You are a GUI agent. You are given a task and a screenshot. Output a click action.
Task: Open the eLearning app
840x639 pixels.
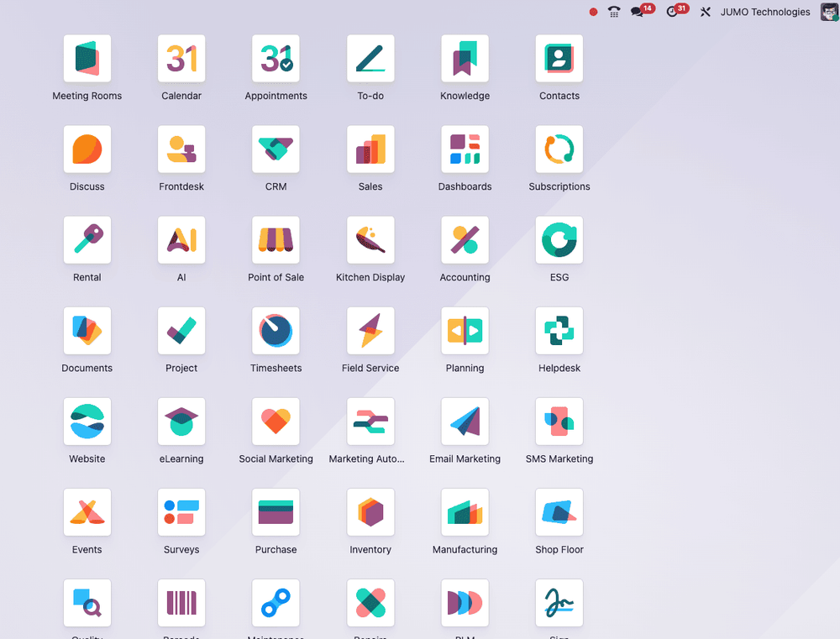181,422
